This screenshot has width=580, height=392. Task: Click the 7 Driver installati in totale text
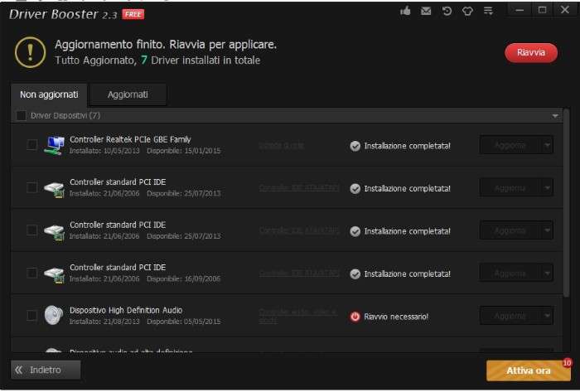click(201, 60)
